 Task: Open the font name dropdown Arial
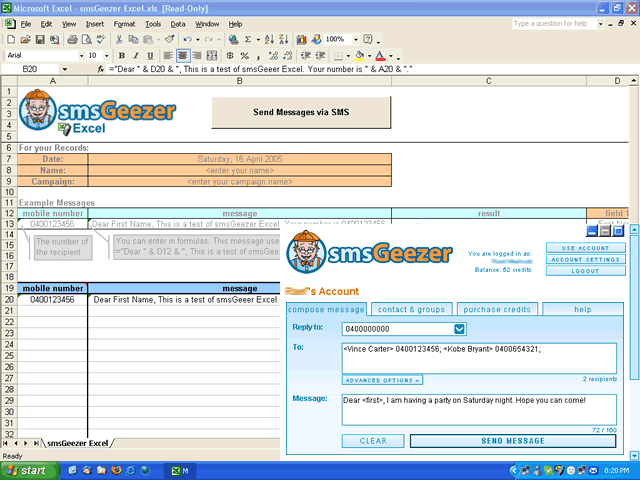point(82,56)
